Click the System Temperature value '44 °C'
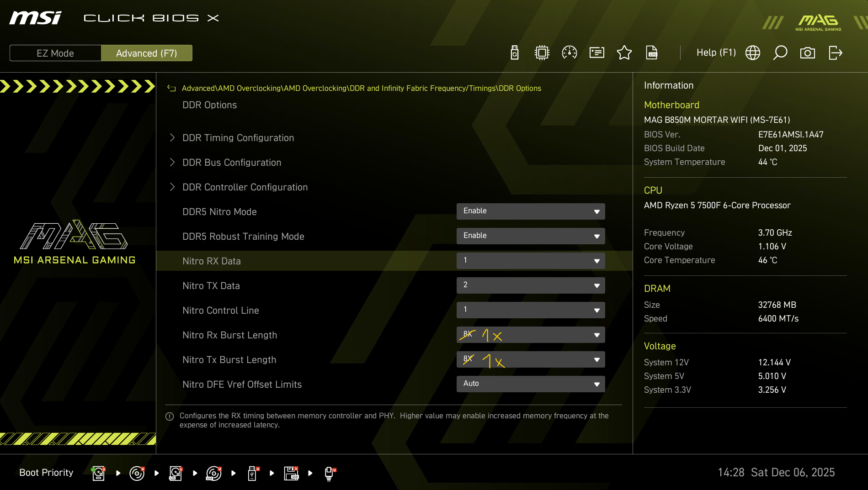868x490 pixels. 768,162
